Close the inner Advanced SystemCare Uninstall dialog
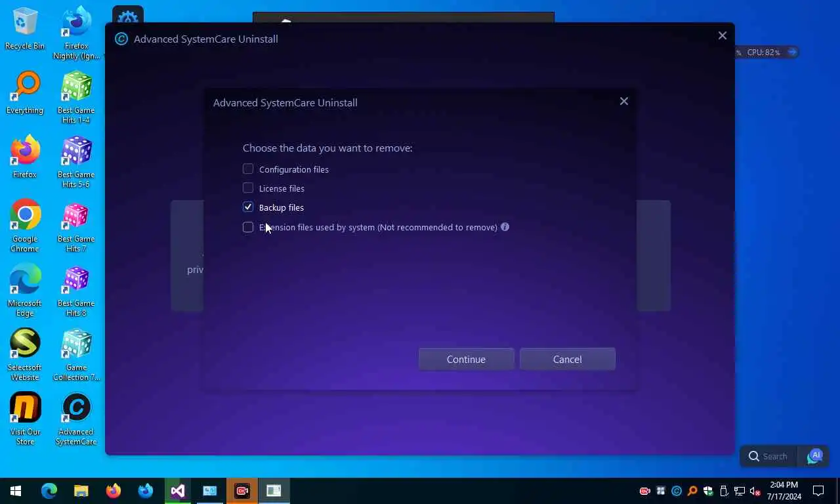 tap(624, 101)
